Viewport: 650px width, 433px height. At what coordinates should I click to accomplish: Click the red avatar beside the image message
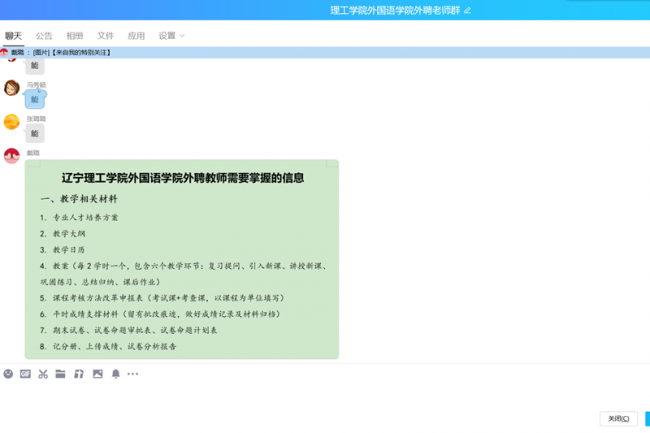coord(12,156)
